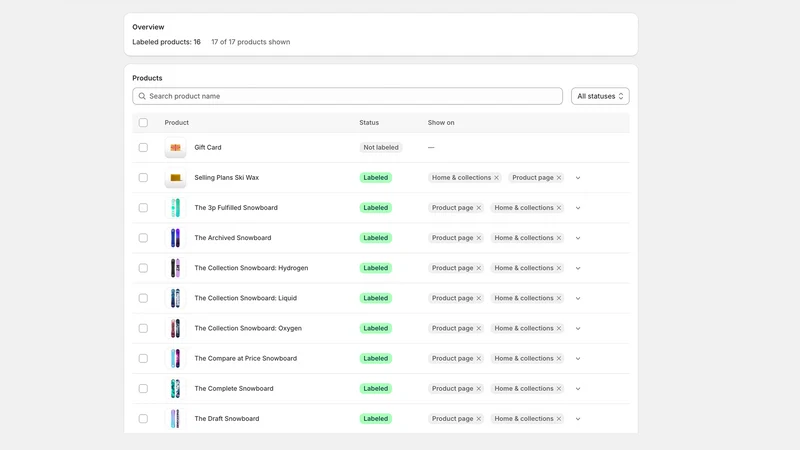Select The 3p Fulfilled Snowboard checkbox
The image size is (800, 450).
pyautogui.click(x=143, y=208)
